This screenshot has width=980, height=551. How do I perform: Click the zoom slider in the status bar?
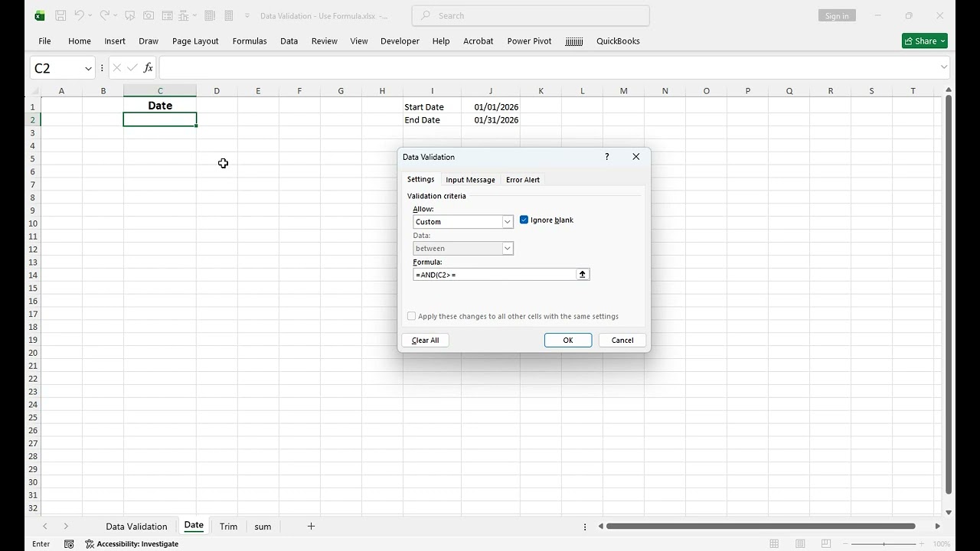click(x=884, y=544)
